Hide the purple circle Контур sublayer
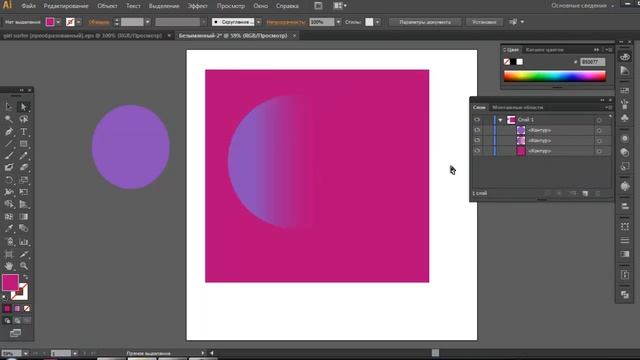 pos(477,130)
